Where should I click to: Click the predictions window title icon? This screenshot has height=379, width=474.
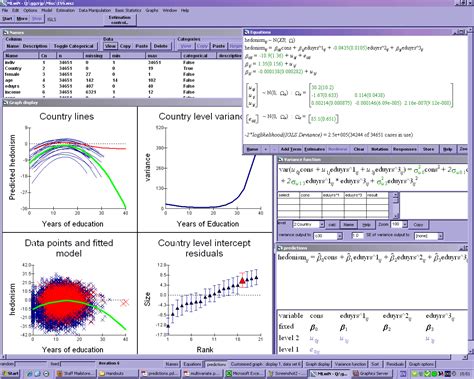[280, 248]
